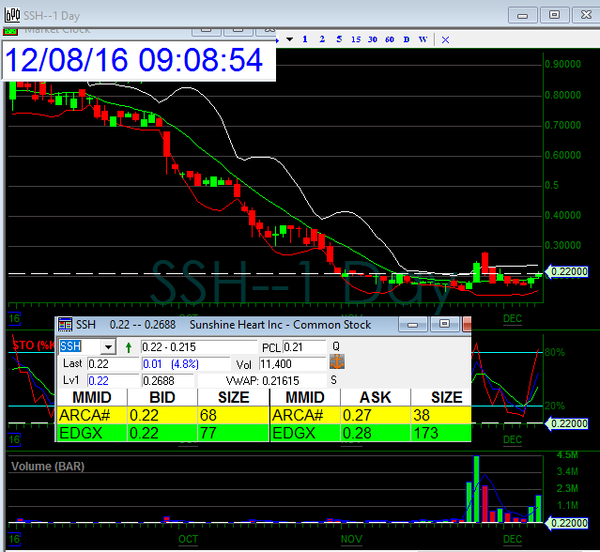Select the 60-minute timeframe

tap(389, 39)
